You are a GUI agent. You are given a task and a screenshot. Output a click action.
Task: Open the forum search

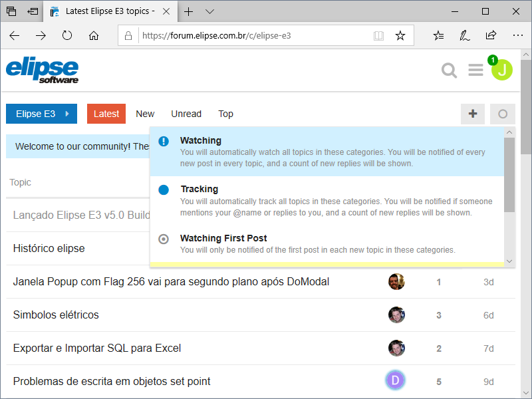pos(449,70)
